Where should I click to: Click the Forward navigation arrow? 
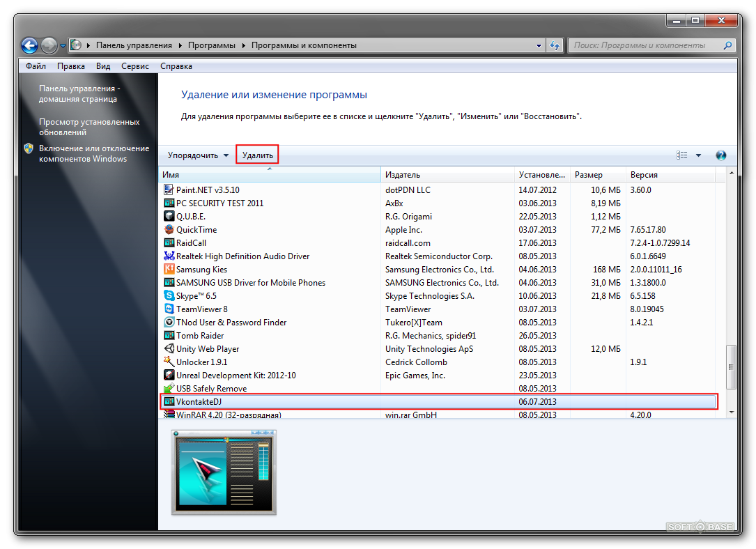point(49,45)
